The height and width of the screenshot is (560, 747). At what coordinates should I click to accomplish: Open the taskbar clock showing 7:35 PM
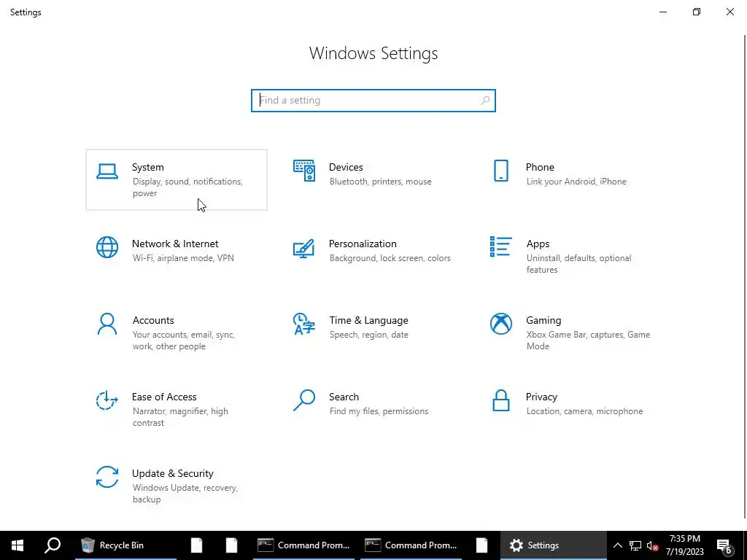(x=684, y=545)
